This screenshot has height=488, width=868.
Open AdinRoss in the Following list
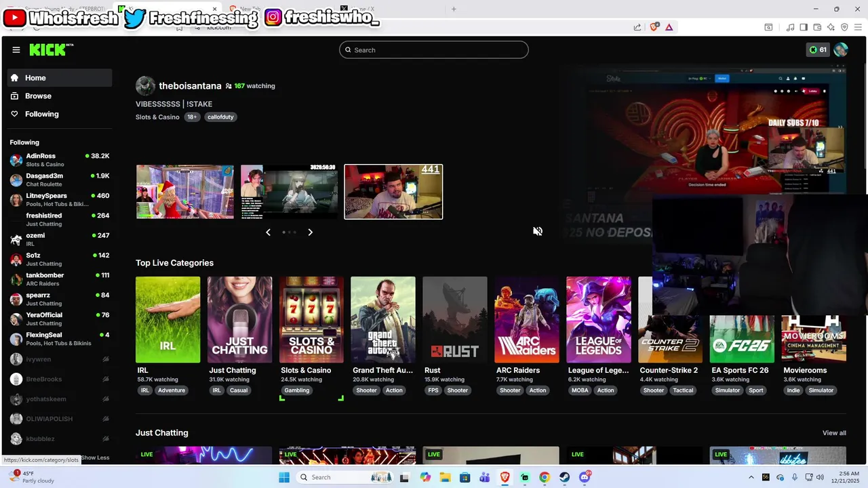(60, 160)
